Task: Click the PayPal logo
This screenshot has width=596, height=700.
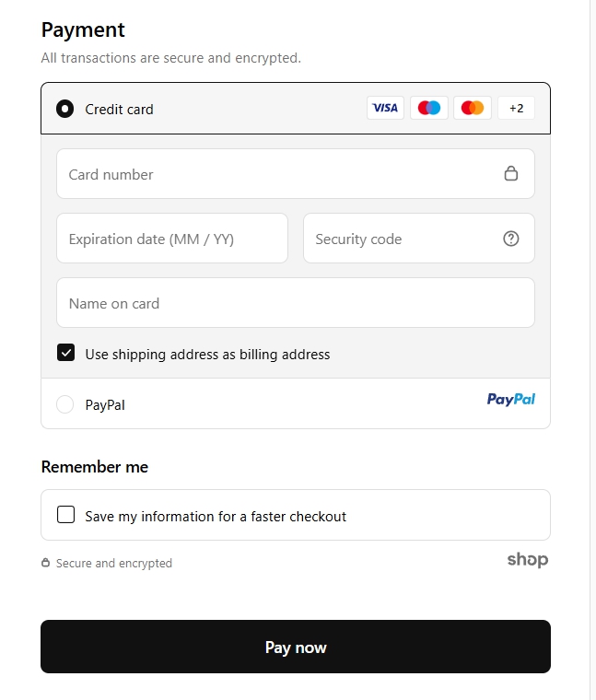Action: (x=511, y=400)
